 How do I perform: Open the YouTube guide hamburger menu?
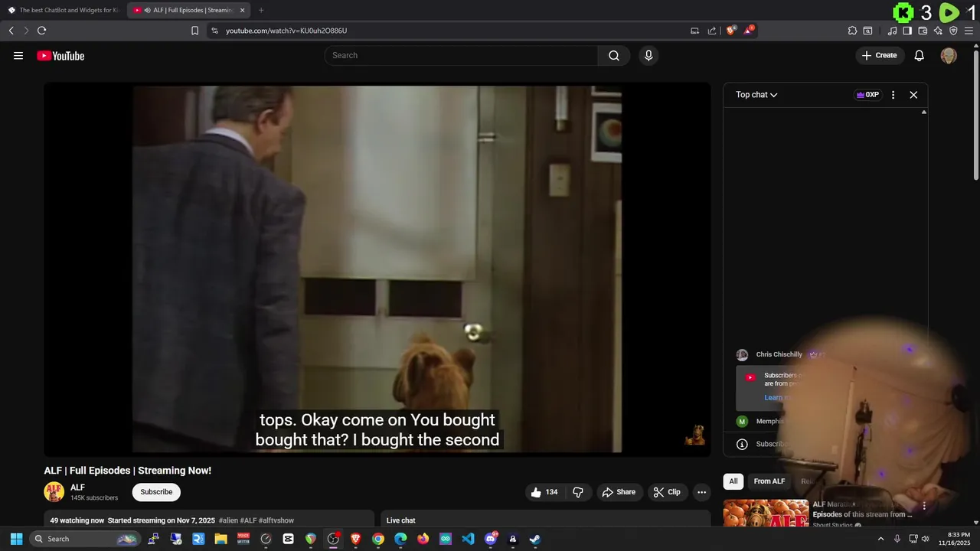click(18, 55)
